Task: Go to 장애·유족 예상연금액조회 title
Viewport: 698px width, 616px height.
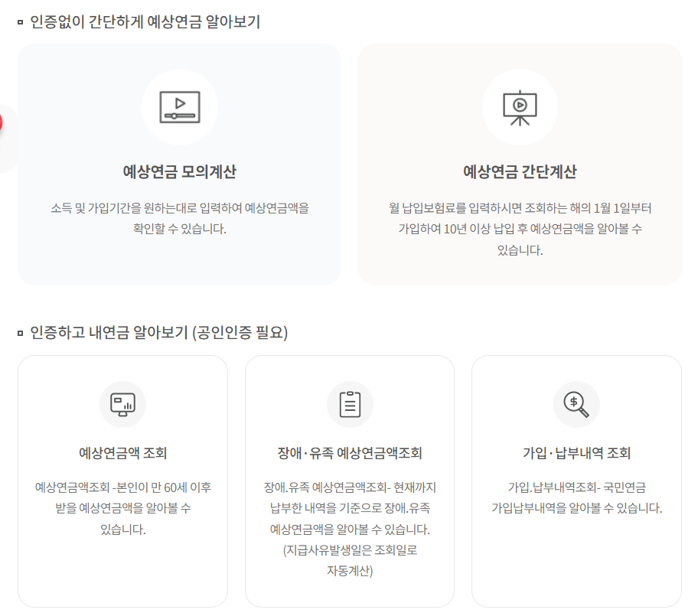Action: [350, 453]
